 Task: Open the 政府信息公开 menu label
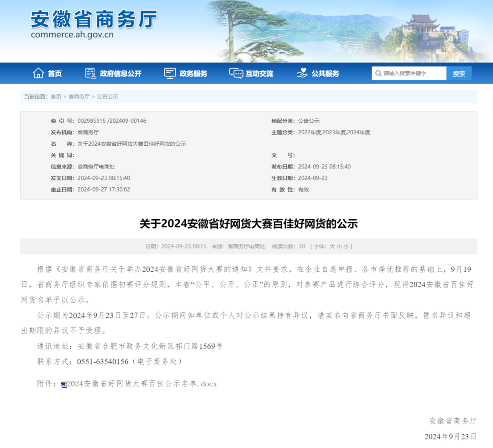tap(121, 74)
